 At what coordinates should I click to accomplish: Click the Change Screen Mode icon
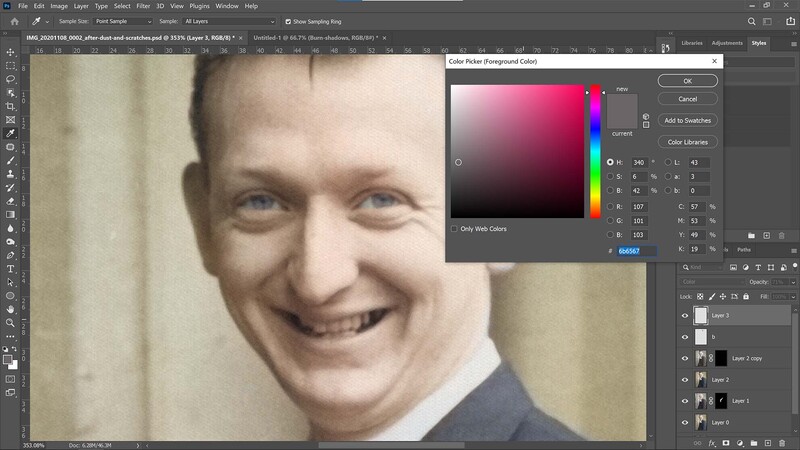pyautogui.click(x=10, y=392)
